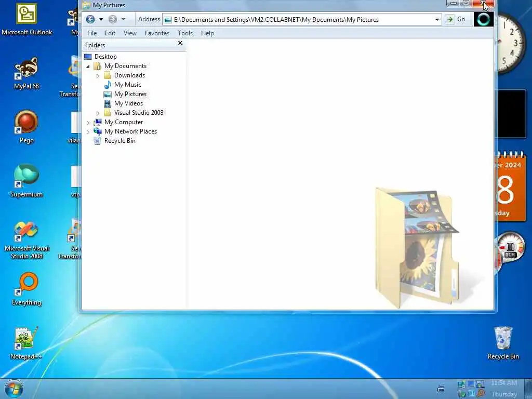Viewport: 532px width, 399px height.
Task: Select My Pictures in the tree
Action: [130, 94]
